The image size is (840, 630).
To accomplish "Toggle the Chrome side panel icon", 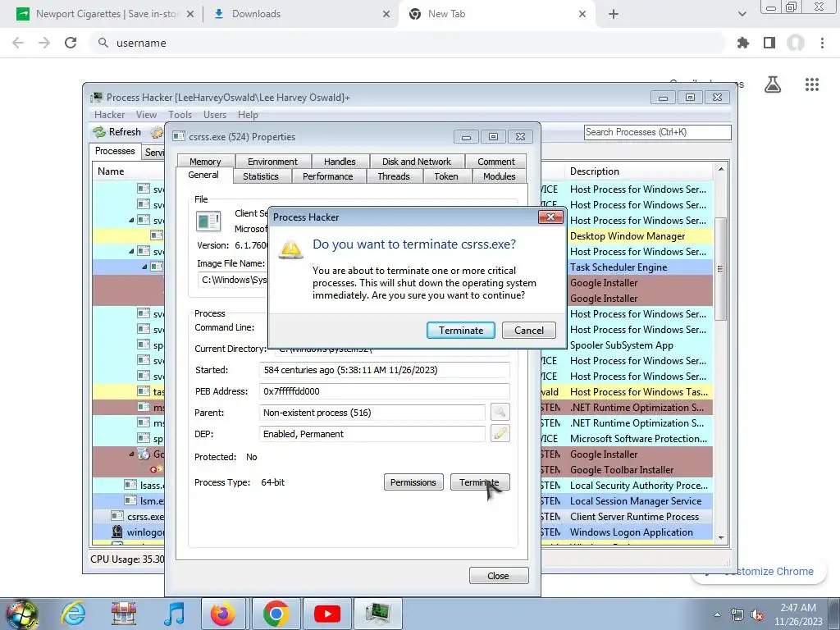I will click(x=769, y=43).
